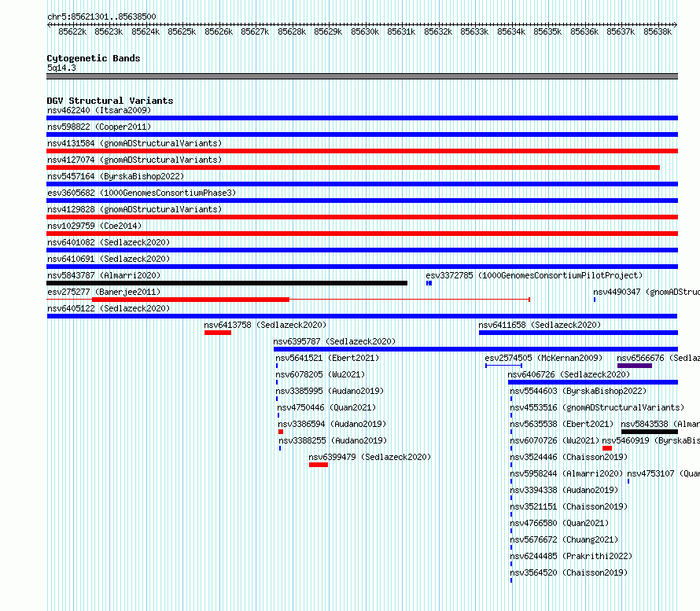Select nsv1029759 (Coe2014) label
The image size is (700, 611).
[x=94, y=226]
